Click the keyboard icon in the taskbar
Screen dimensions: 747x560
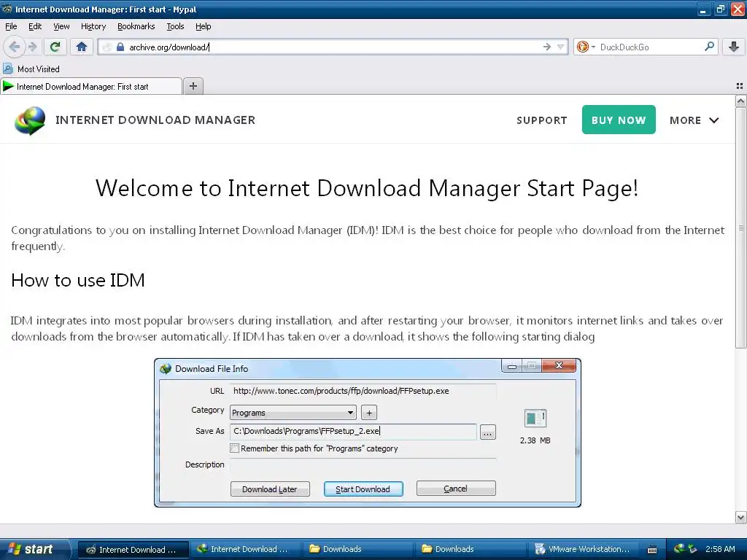click(x=652, y=550)
